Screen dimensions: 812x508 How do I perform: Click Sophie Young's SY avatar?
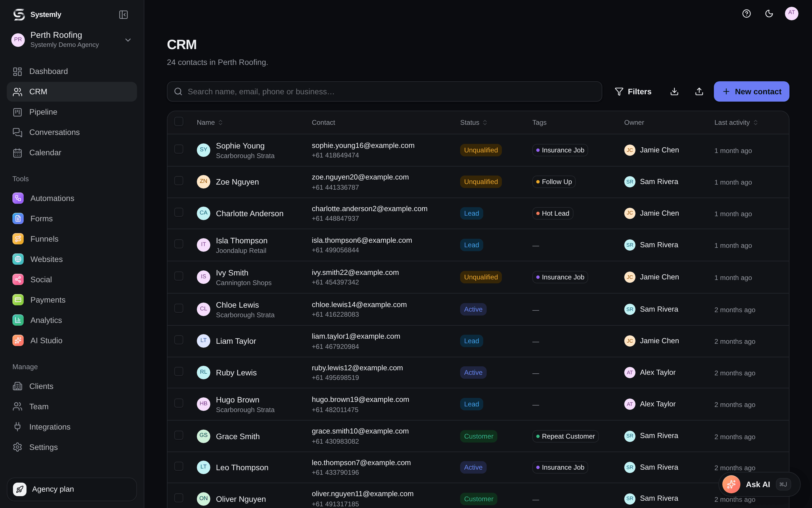(203, 150)
